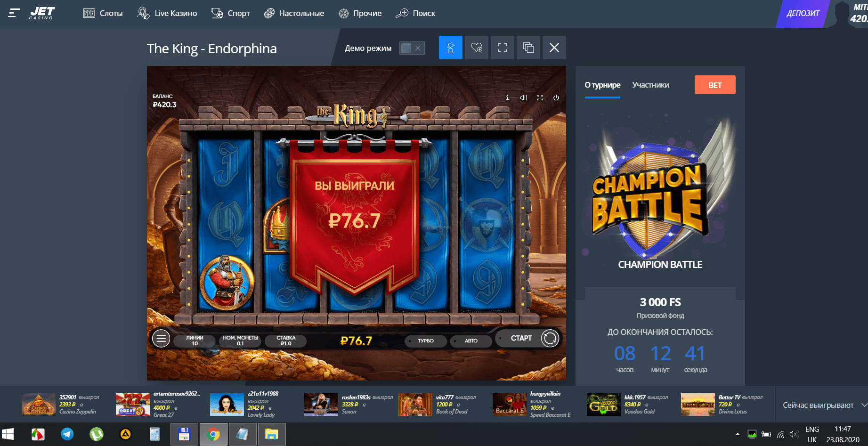The height and width of the screenshot is (446, 868).
Task: Open the Book of Dead winner thumbnail
Action: coord(415,405)
